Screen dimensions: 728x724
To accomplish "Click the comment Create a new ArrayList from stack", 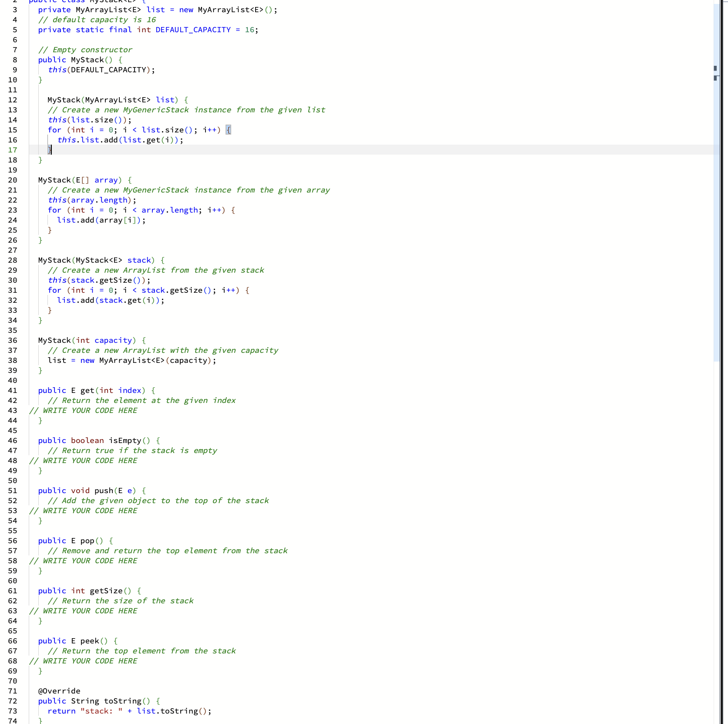I will coord(156,270).
